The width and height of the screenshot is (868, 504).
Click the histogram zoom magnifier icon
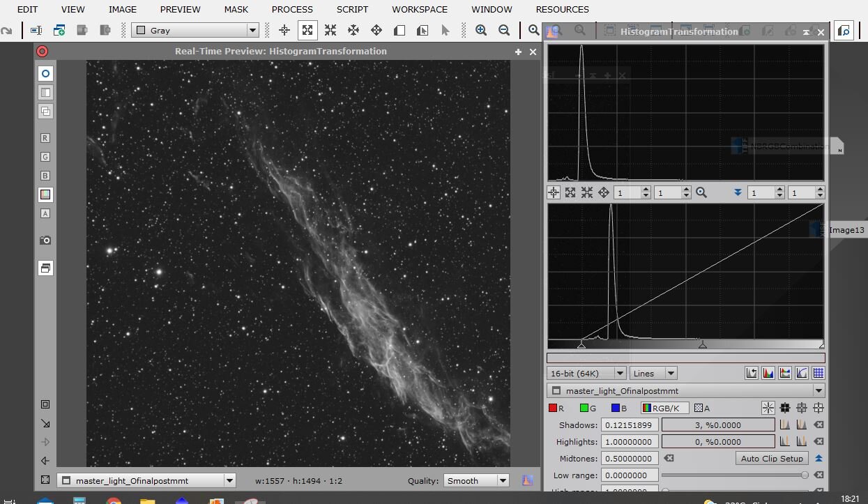click(x=701, y=192)
